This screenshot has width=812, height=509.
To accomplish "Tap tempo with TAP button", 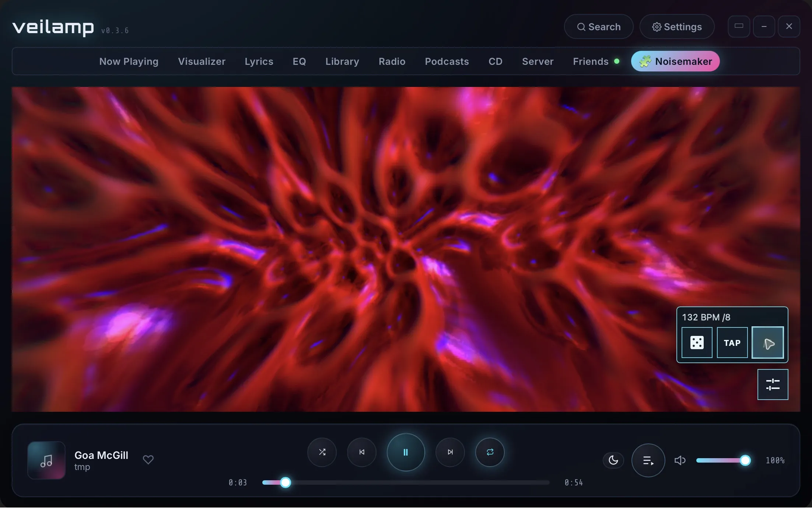I will 732,343.
